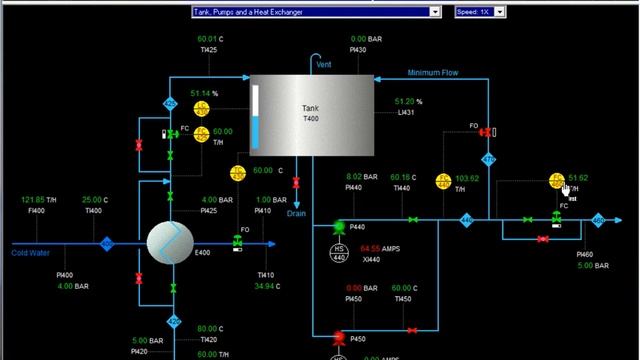
Task: Click the green block valve after TI440
Action: click(x=413, y=220)
